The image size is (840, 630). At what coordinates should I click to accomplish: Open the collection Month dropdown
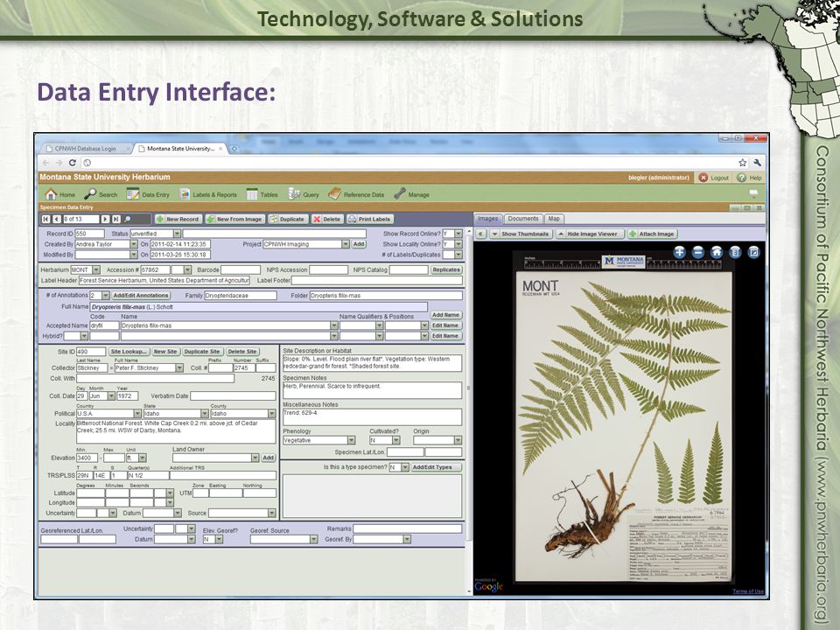111,396
